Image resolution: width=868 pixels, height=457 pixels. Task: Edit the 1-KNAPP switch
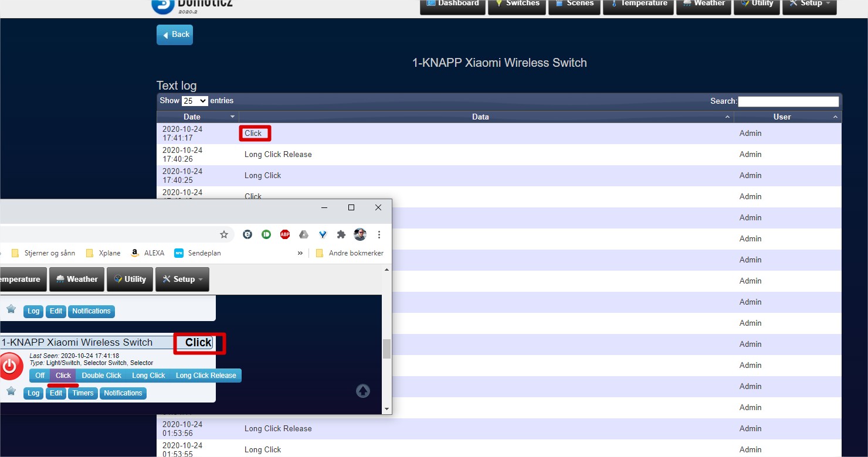pyautogui.click(x=56, y=393)
